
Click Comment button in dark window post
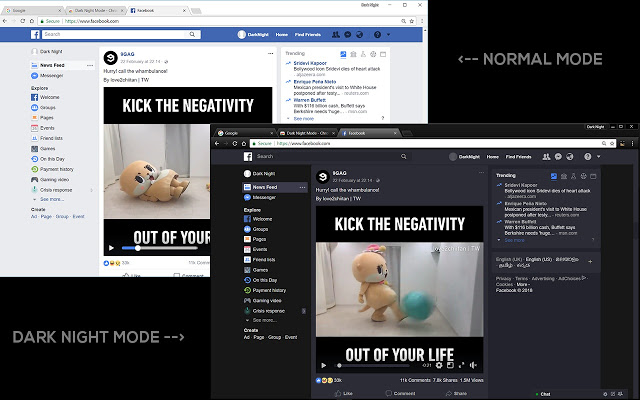coord(400,393)
